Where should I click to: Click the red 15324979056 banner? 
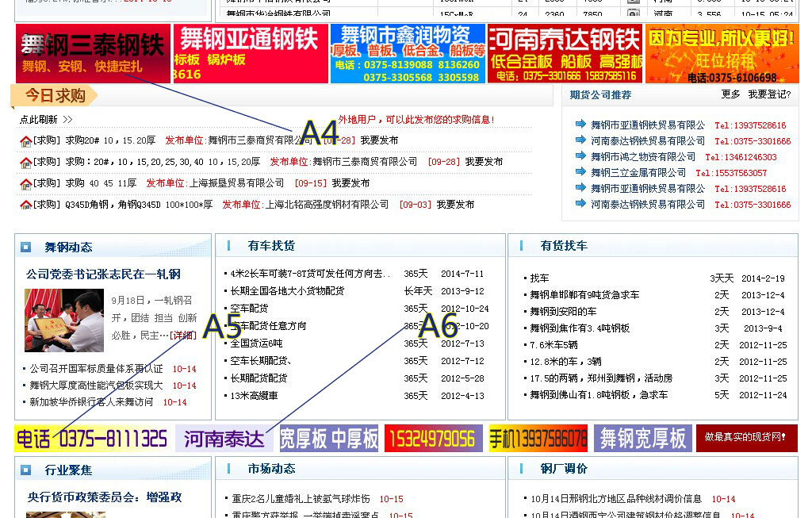434,439
